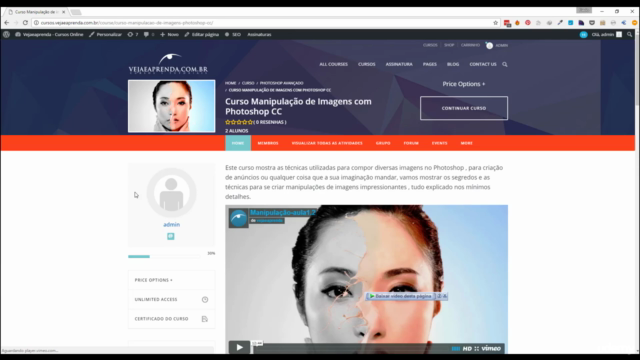The width and height of the screenshot is (640, 360).
Task: Click the blue square extension icon
Action: 571,23
